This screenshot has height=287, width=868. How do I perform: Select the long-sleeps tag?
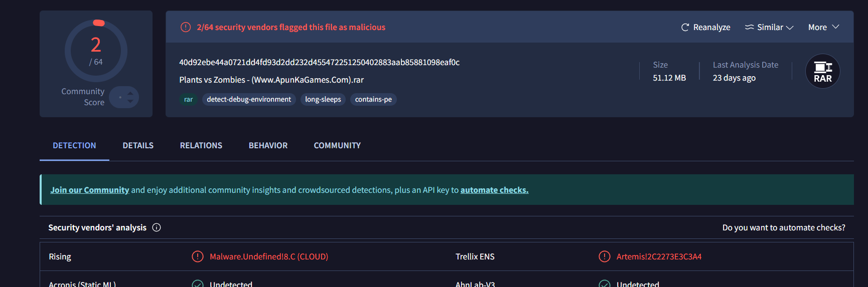click(x=323, y=99)
